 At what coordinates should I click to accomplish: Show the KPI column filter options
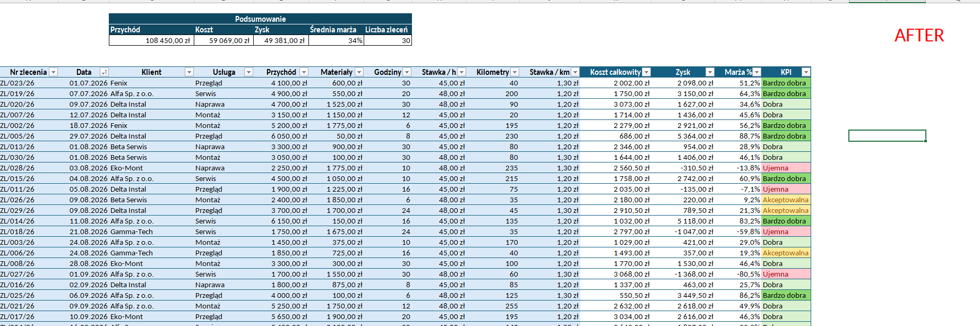tap(806, 72)
